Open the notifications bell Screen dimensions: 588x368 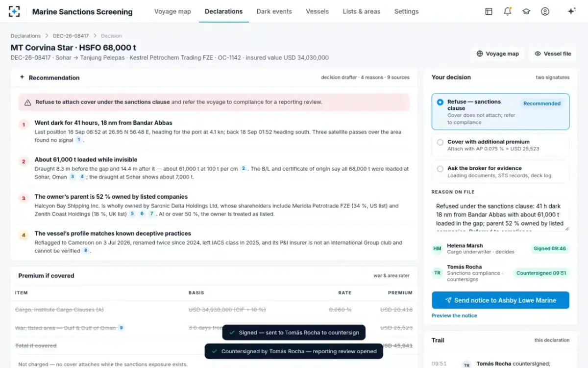coord(508,11)
